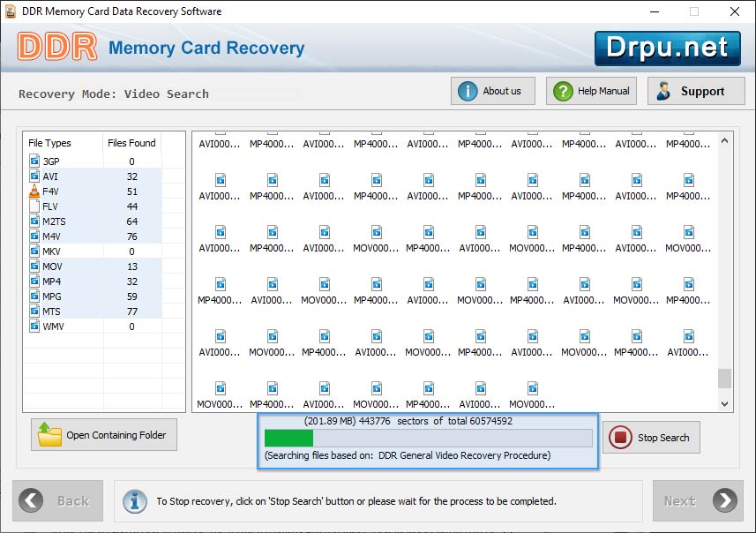Click the MKV file type icon
This screenshot has width=756, height=533.
tap(34, 251)
